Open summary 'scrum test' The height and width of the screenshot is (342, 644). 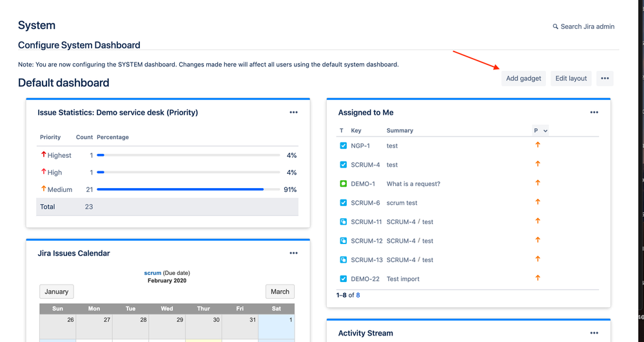pyautogui.click(x=402, y=203)
